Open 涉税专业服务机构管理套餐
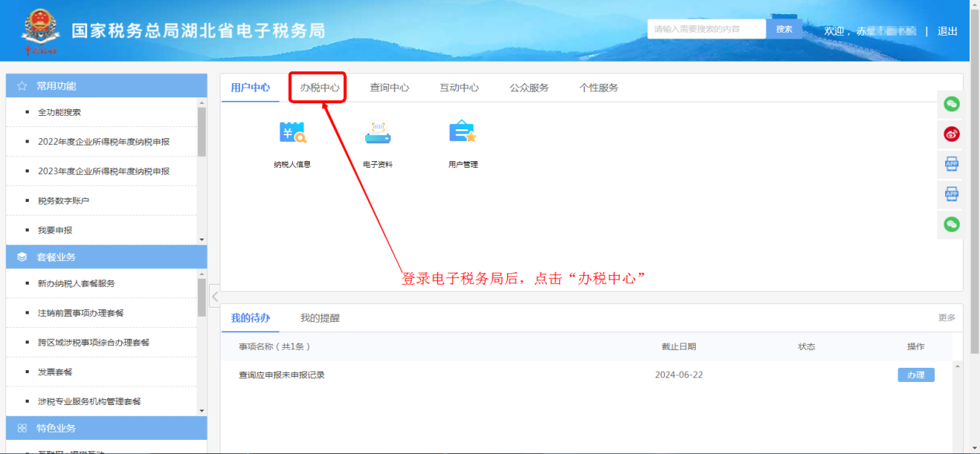Viewport: 980px width, 454px height. pos(89,401)
